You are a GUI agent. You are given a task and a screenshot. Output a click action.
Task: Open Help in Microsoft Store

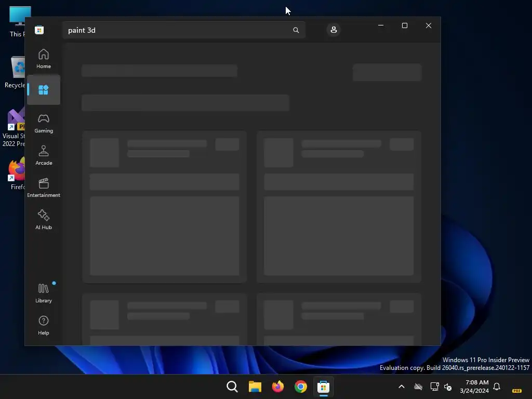click(44, 325)
